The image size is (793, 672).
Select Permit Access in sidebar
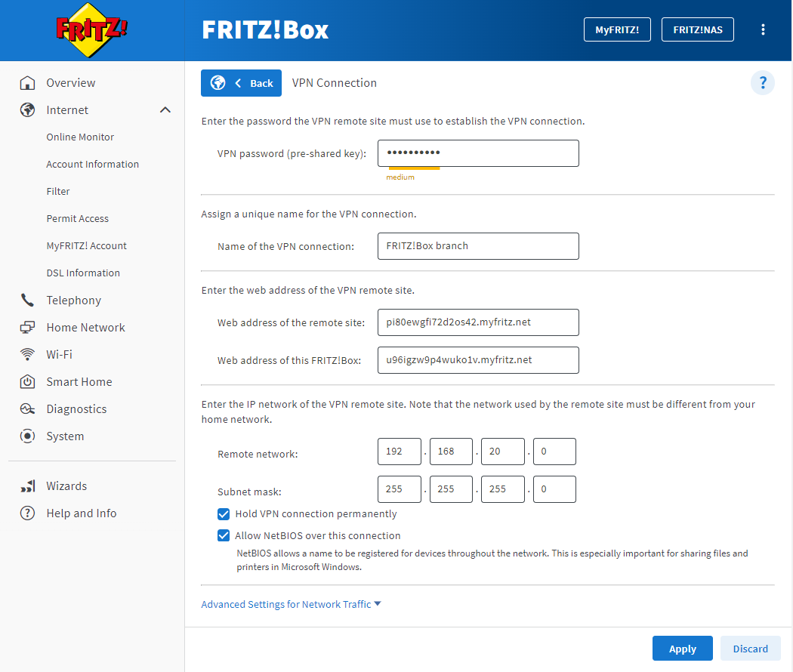pos(77,218)
